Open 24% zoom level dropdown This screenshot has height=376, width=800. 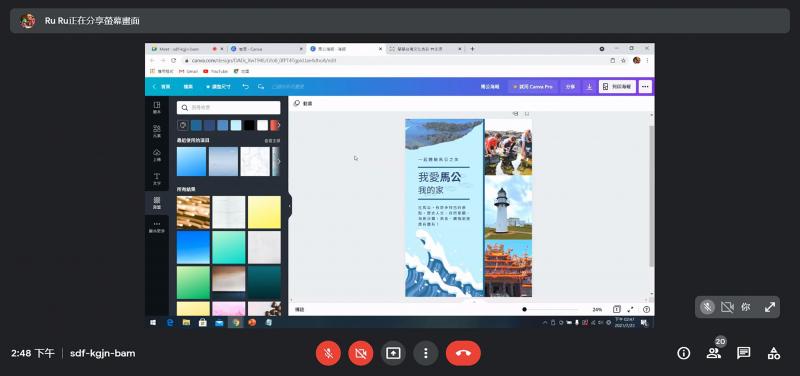coord(597,309)
